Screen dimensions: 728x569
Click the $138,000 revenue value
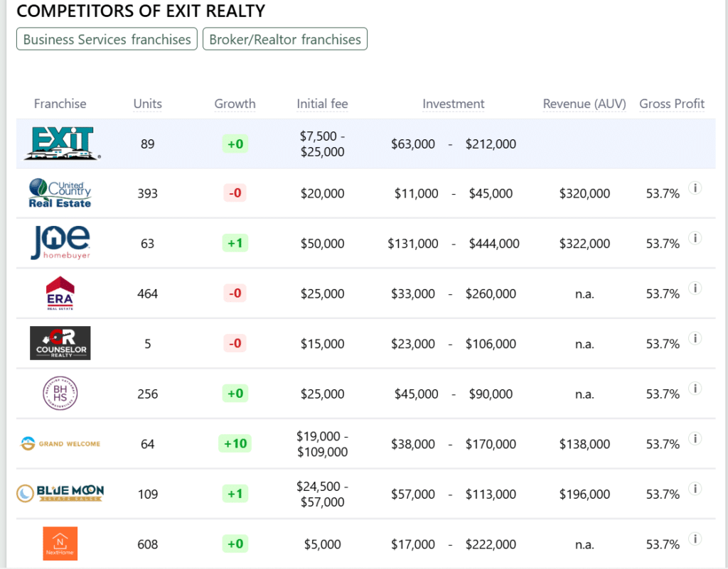[x=584, y=444]
